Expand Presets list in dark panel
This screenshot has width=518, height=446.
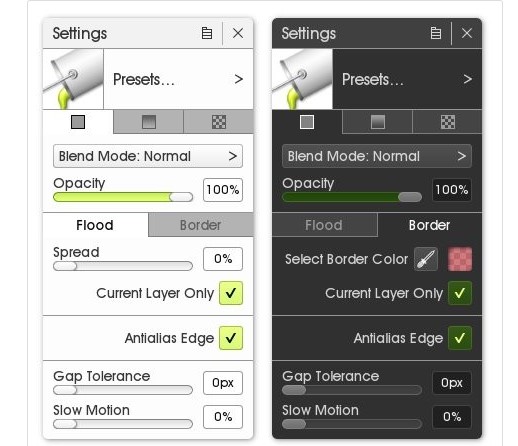click(x=407, y=79)
